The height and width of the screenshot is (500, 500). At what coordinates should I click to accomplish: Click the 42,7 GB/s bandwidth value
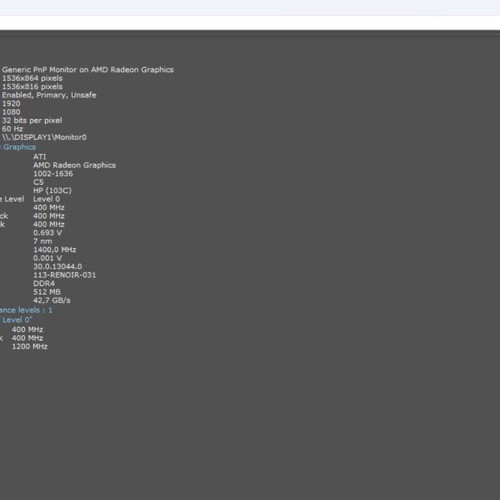pyautogui.click(x=52, y=300)
